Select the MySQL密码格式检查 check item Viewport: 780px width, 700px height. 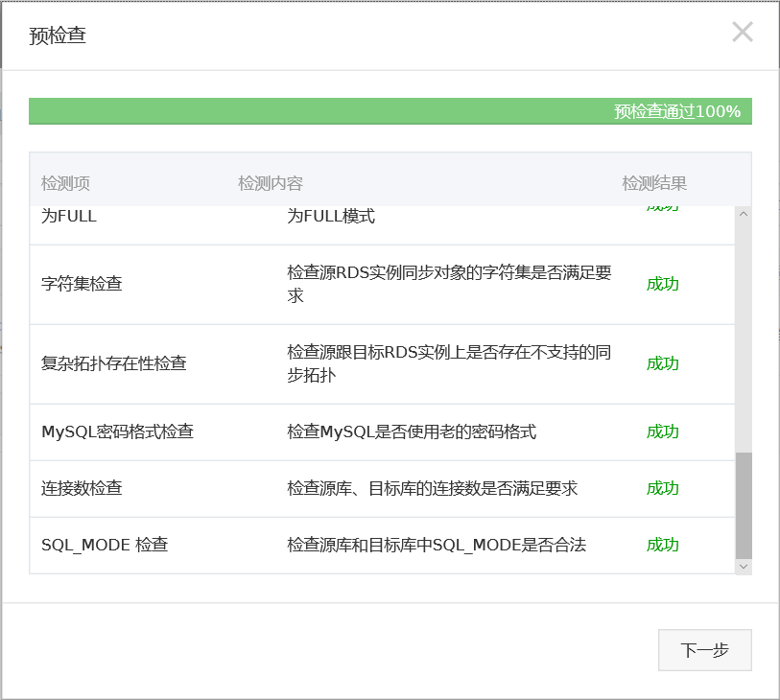click(x=117, y=432)
